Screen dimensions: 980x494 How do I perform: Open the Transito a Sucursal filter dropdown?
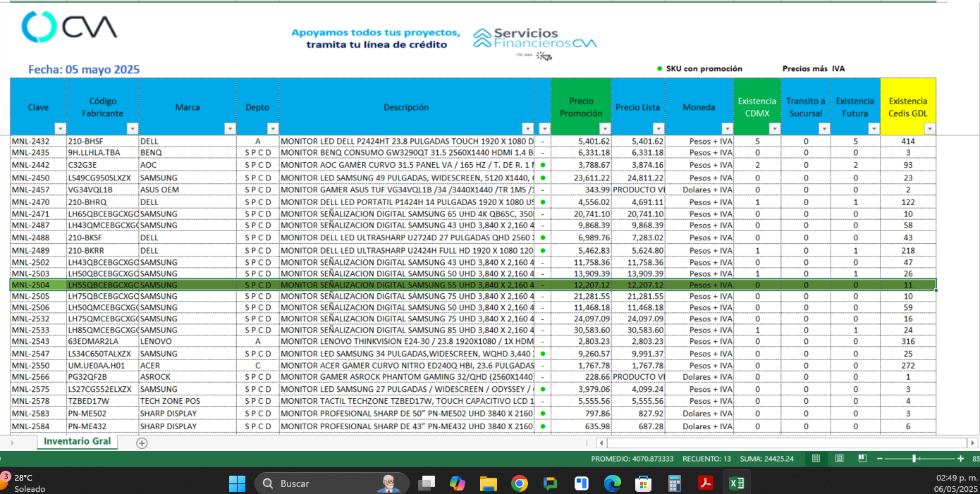click(x=825, y=129)
